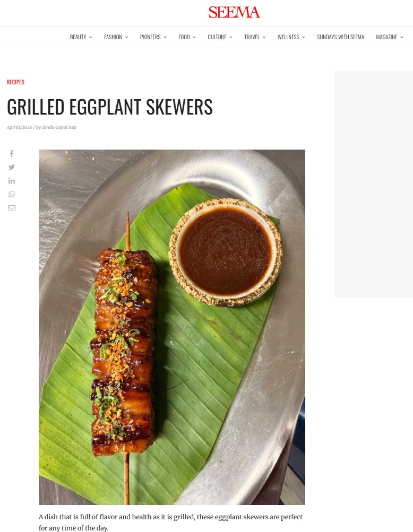Open the SEEMA logo homepage
Screen dimensions: 413x532
coord(234,12)
